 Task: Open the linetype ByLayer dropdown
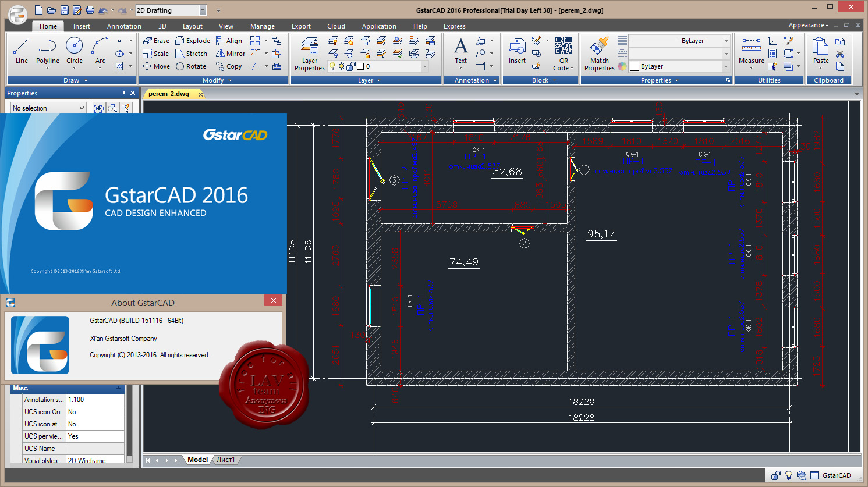coord(726,41)
